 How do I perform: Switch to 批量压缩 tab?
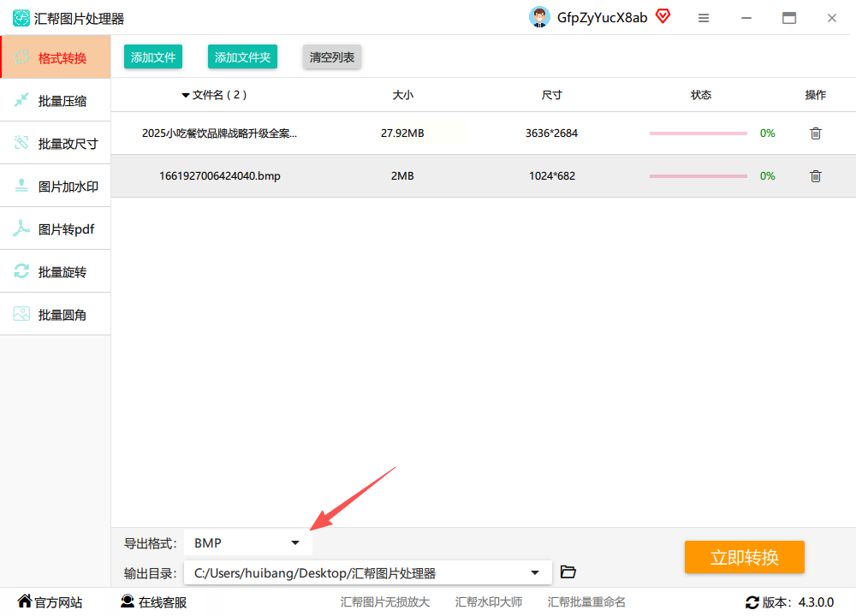tap(56, 101)
